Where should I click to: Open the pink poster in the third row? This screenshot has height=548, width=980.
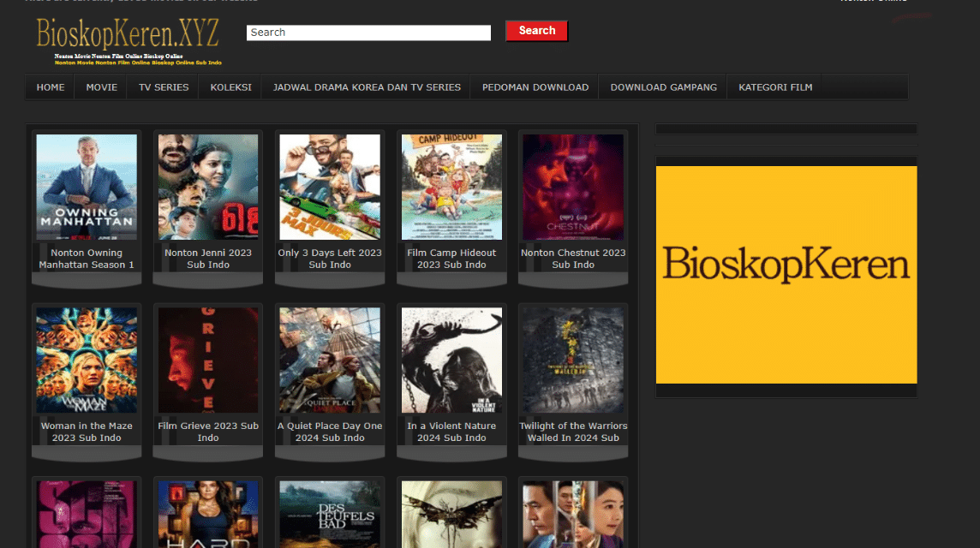point(87,515)
